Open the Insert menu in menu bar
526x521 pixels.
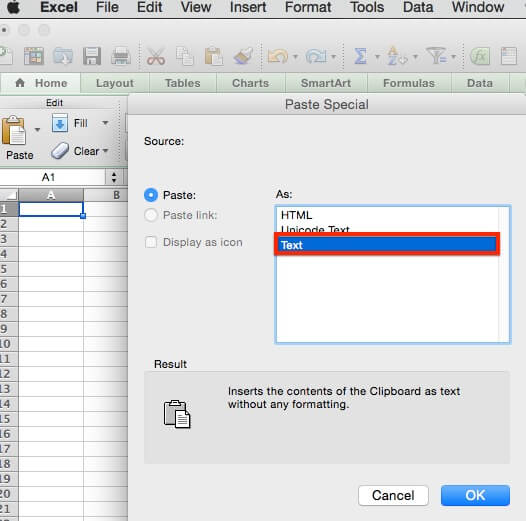[x=248, y=7]
